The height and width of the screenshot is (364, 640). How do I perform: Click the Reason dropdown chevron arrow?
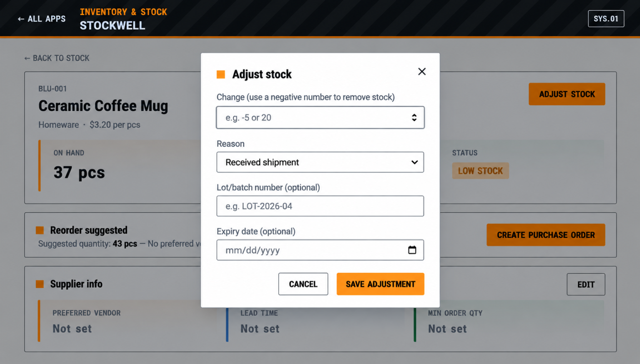tap(414, 162)
